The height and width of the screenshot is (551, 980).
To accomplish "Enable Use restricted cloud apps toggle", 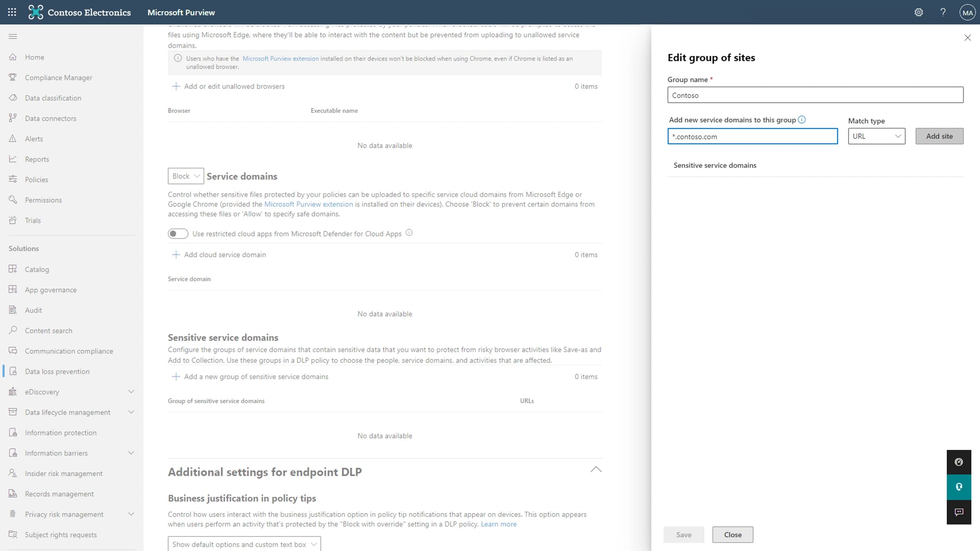I will tap(178, 233).
